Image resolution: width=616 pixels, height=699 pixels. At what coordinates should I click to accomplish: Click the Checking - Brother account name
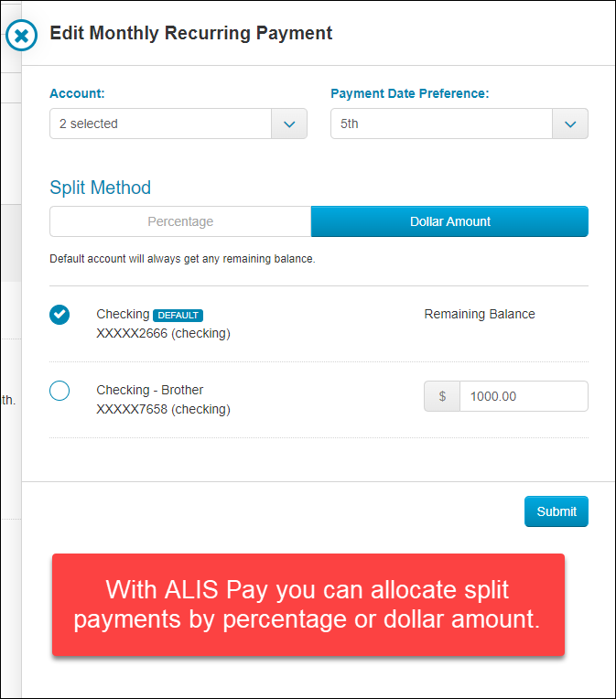(150, 390)
